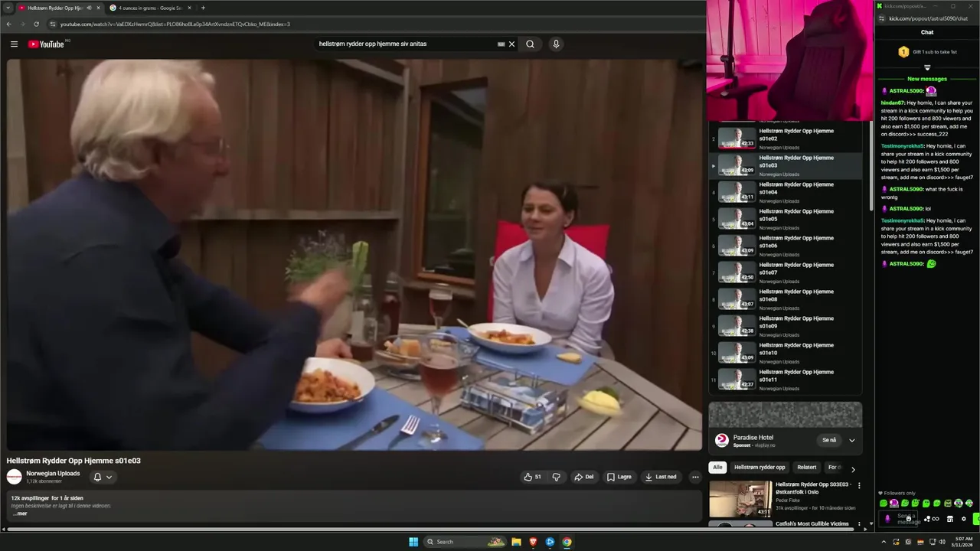The width and height of the screenshot is (980, 551).
Task: Open more video actions ellipsis menu
Action: click(x=695, y=477)
